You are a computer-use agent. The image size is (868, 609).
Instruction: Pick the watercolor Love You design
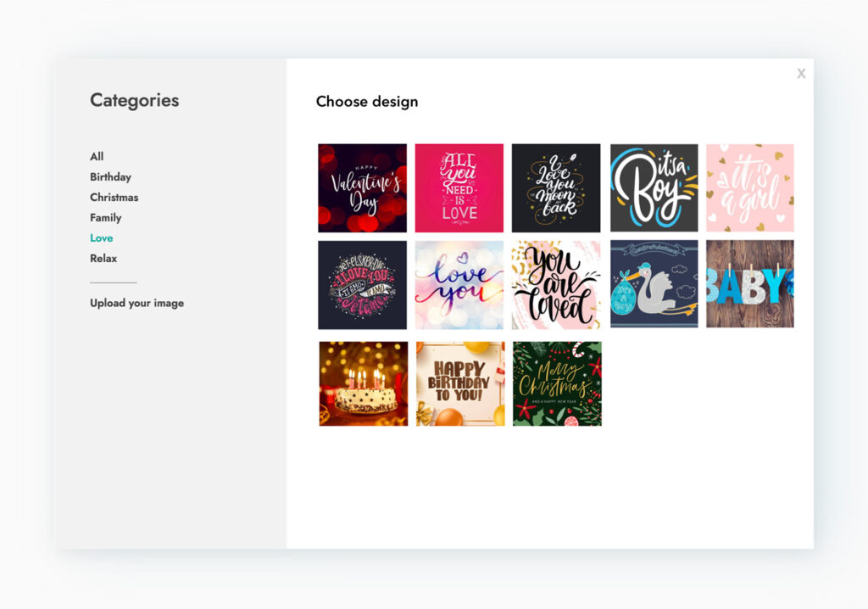click(x=459, y=284)
